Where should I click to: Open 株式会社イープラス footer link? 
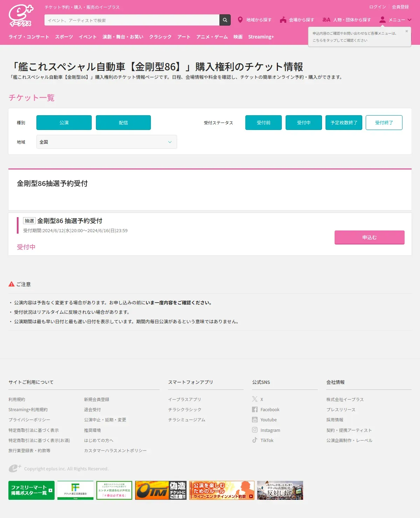345,399
